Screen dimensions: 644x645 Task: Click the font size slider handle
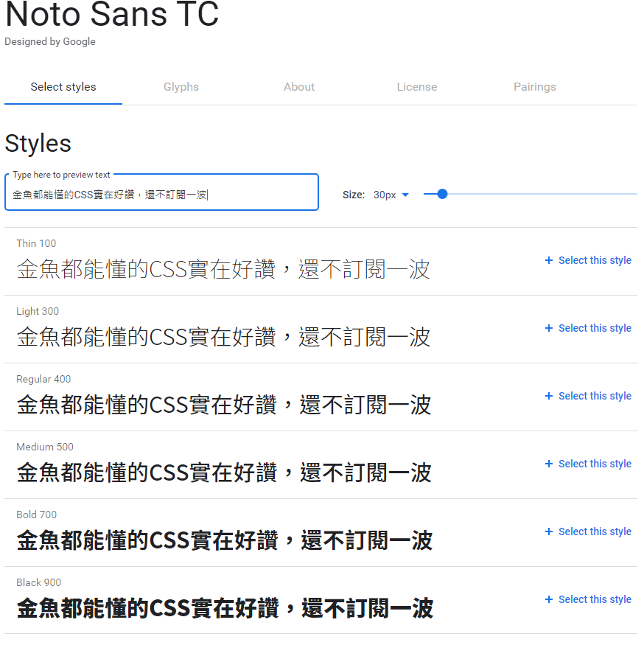click(x=442, y=194)
